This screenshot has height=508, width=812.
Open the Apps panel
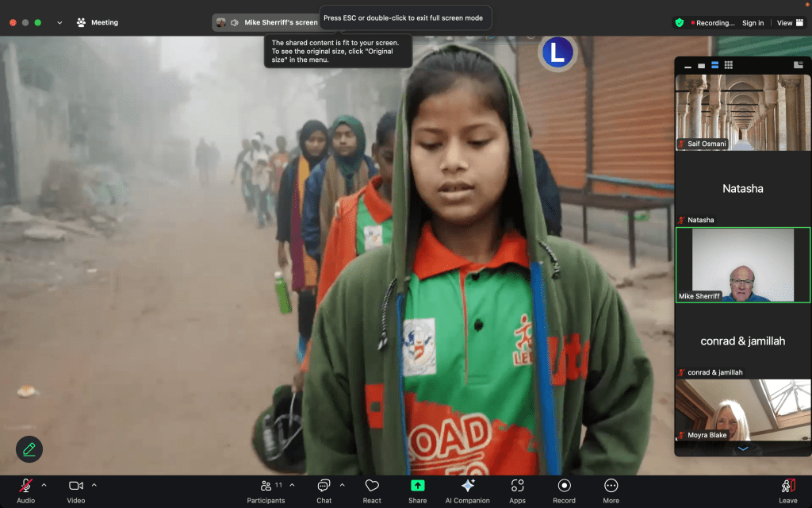click(x=517, y=490)
